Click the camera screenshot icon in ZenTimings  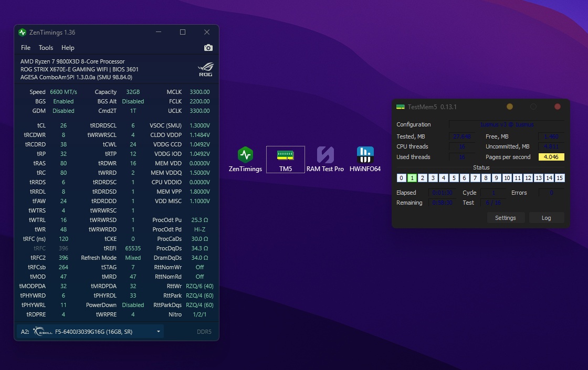pyautogui.click(x=208, y=48)
